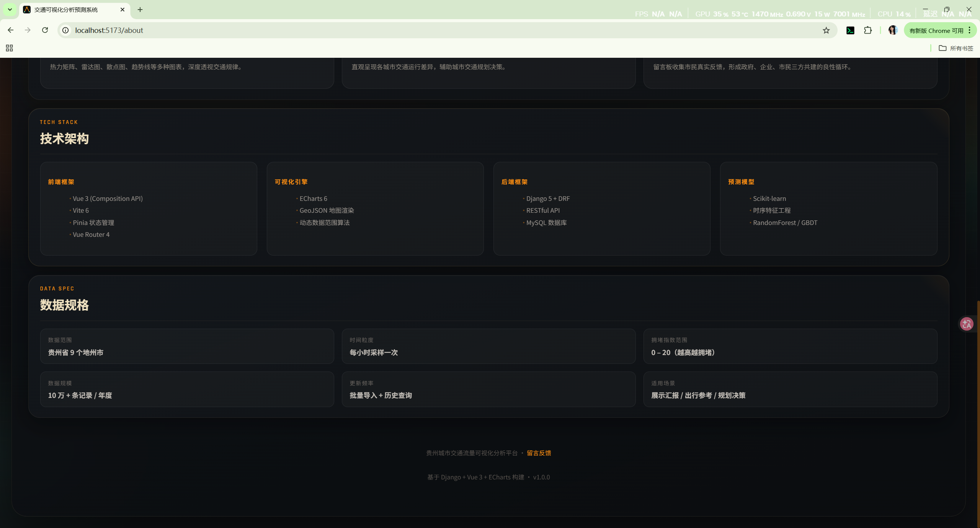
Task: Open the Chrome three-dot menu
Action: pyautogui.click(x=970, y=31)
